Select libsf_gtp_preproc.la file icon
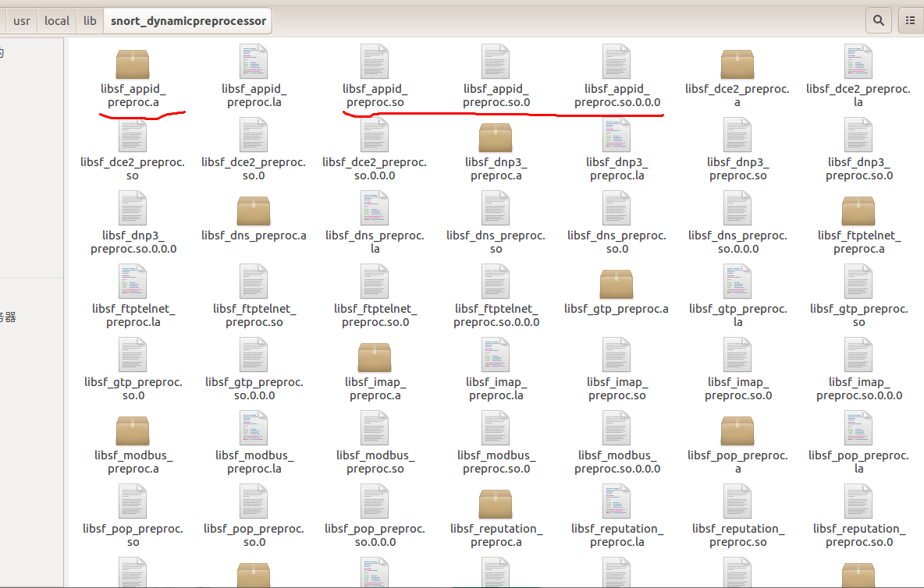 point(737,282)
